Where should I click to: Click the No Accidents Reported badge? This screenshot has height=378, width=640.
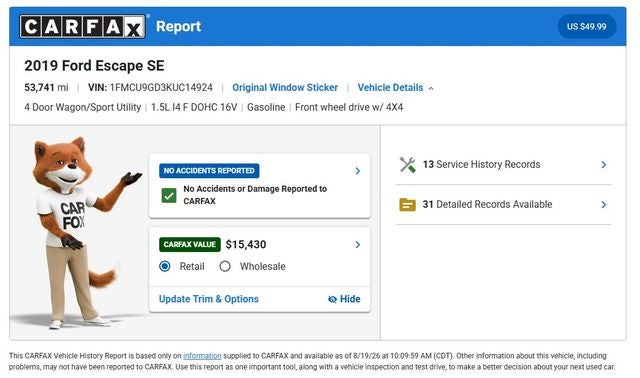click(209, 171)
